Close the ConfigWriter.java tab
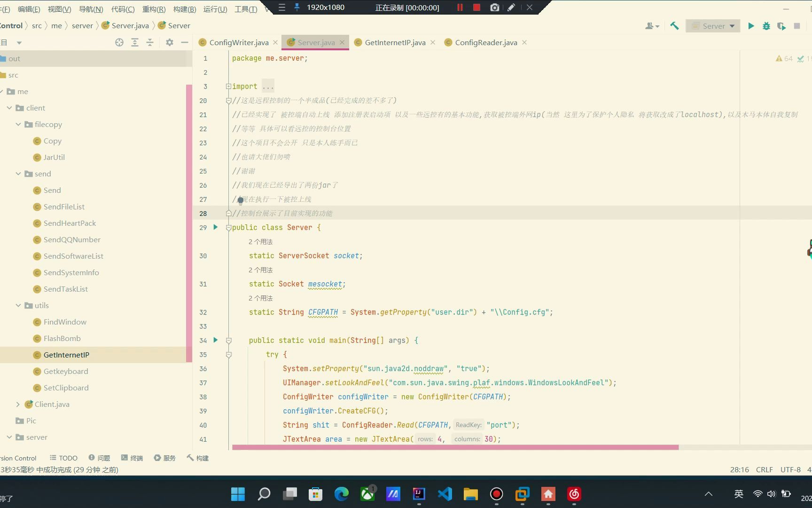 [x=275, y=42]
